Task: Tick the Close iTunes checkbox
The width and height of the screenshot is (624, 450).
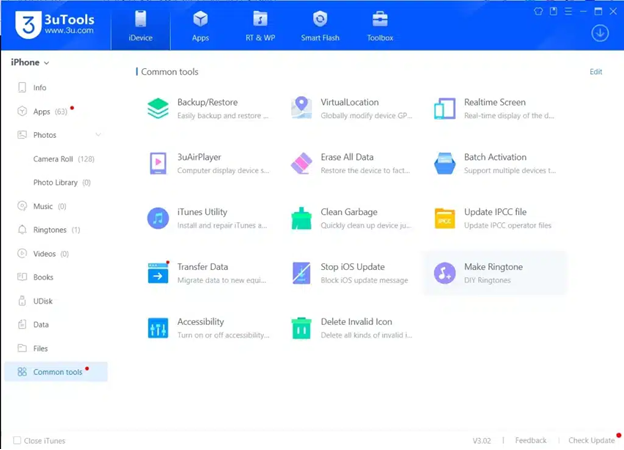Action: [17, 440]
